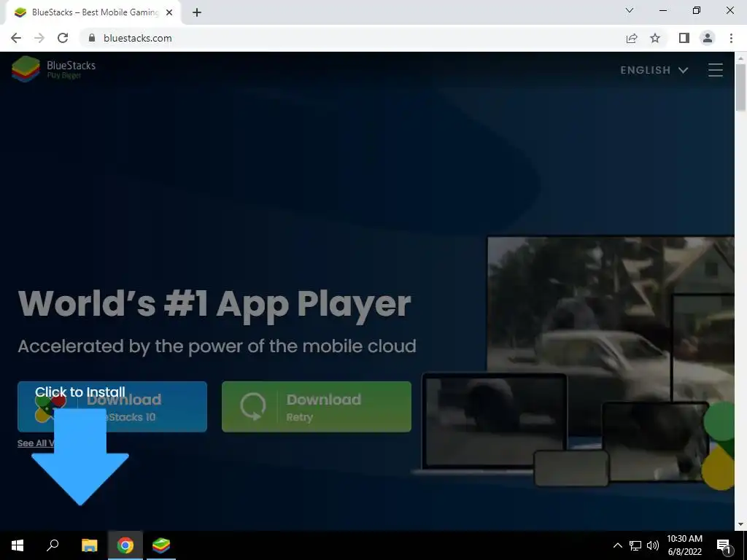
Task: Share this page icon
Action: (632, 38)
